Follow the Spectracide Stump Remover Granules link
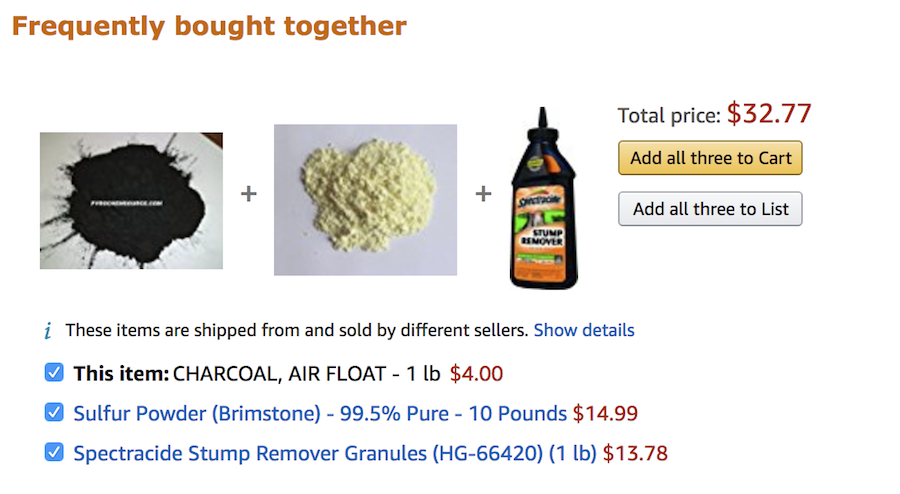Viewport: 900px width, 494px height. [x=334, y=453]
